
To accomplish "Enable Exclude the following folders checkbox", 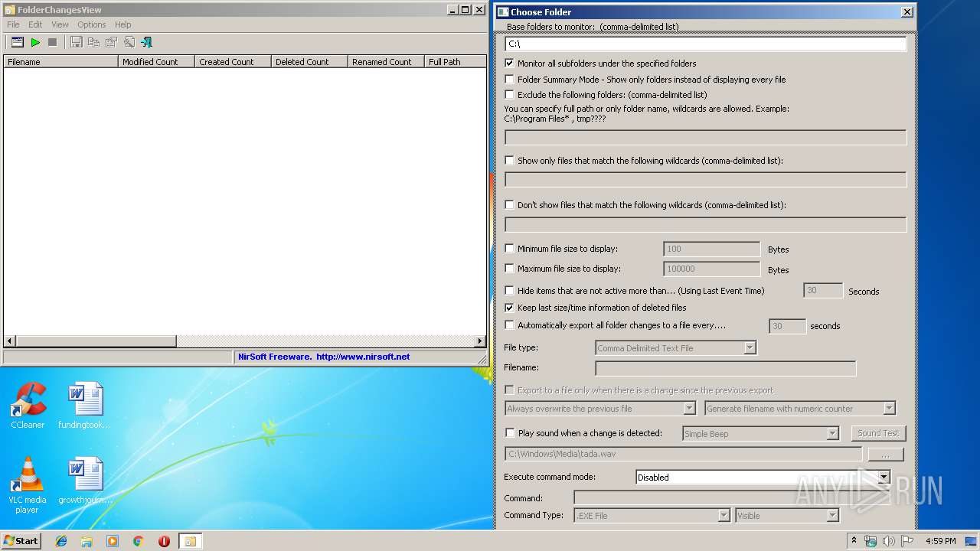I will click(510, 95).
